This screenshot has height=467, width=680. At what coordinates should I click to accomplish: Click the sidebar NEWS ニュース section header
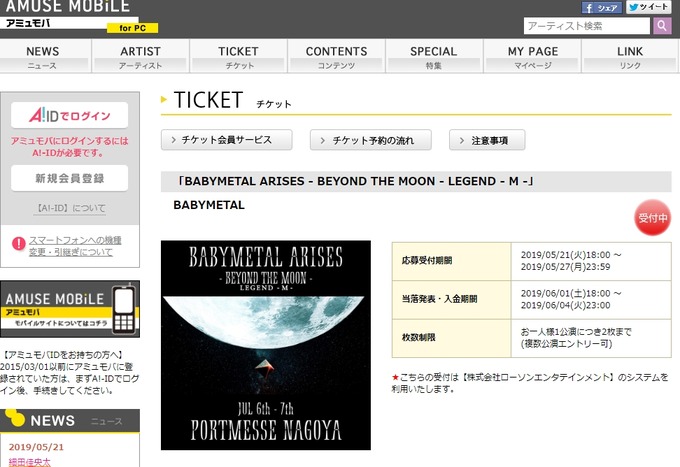click(70, 420)
